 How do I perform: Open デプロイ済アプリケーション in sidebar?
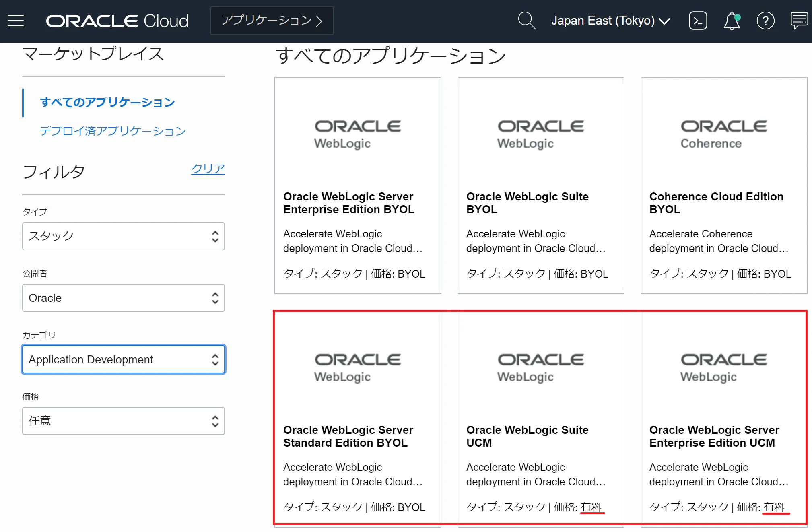click(x=113, y=131)
